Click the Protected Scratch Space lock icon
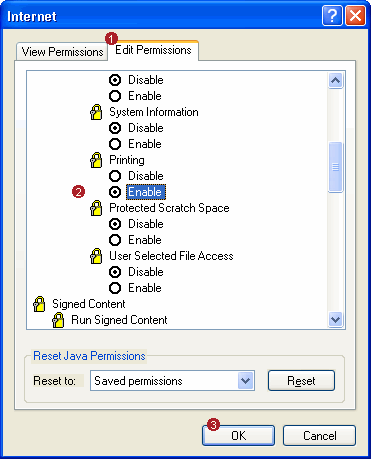Viewport: 371px width, 459px height. 96,208
